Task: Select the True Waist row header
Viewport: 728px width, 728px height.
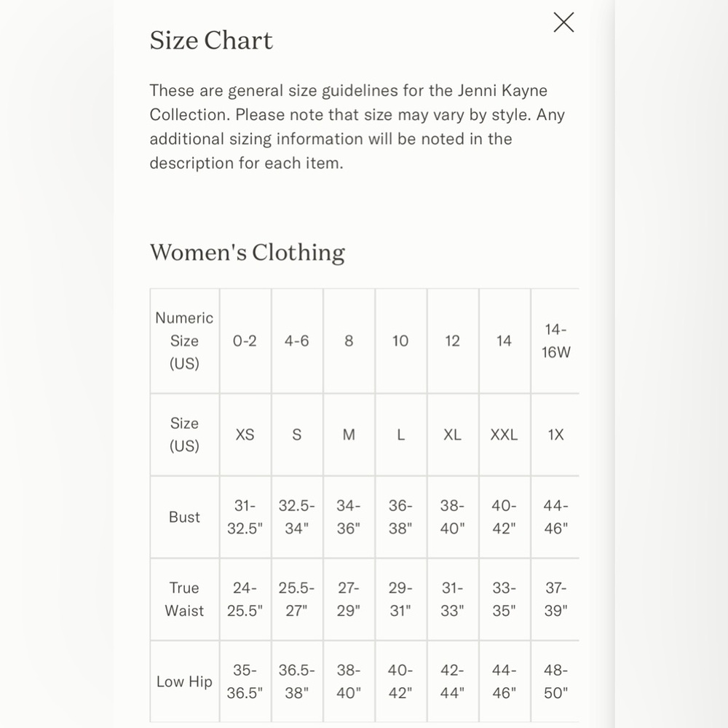Action: pyautogui.click(x=184, y=599)
